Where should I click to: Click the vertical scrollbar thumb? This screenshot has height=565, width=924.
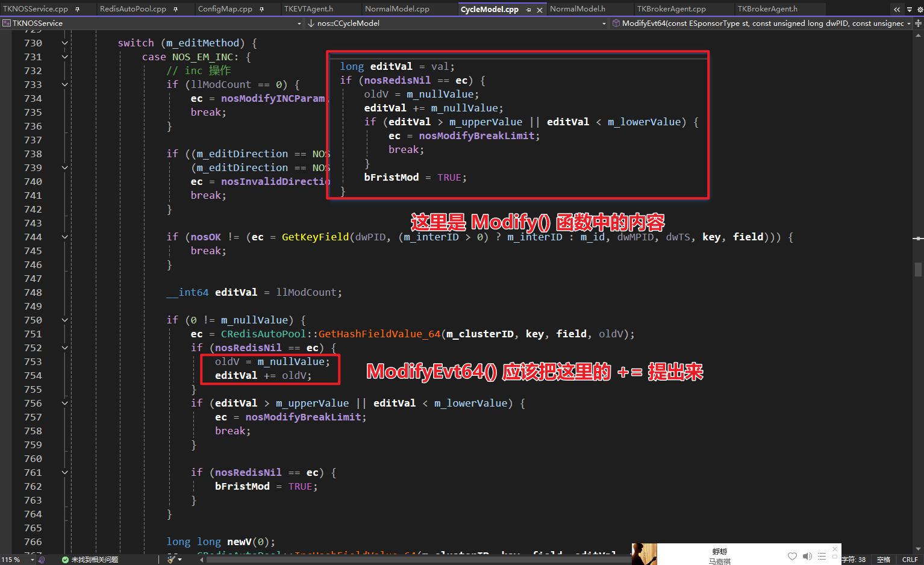[918, 269]
